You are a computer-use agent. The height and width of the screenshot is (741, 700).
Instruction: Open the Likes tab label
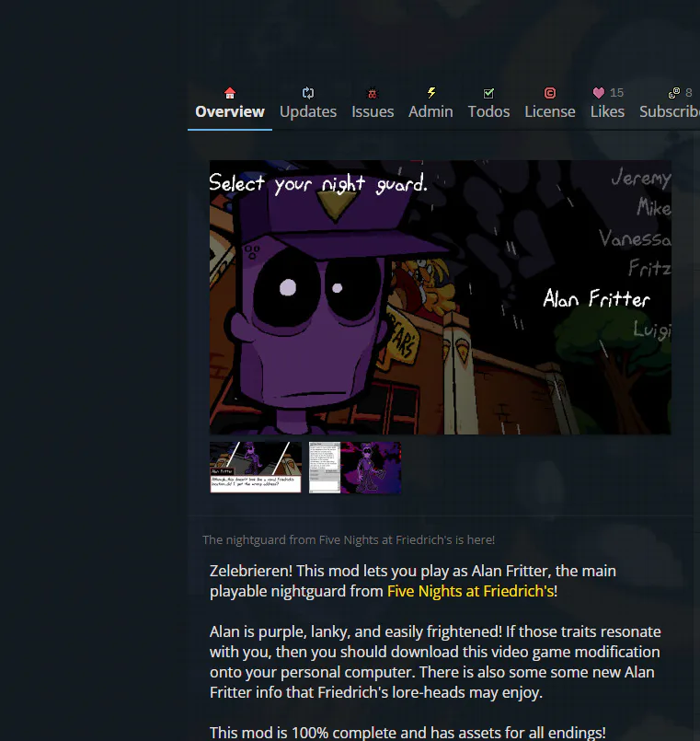[607, 111]
